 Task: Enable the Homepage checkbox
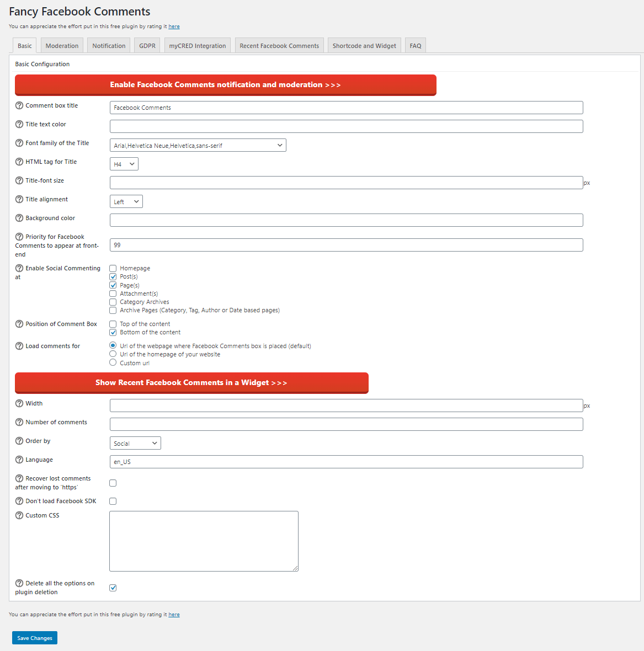tap(113, 268)
